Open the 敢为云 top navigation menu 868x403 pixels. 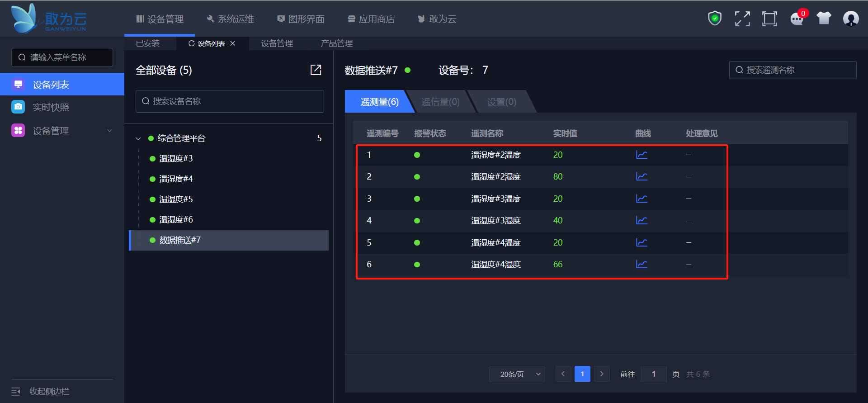point(437,19)
